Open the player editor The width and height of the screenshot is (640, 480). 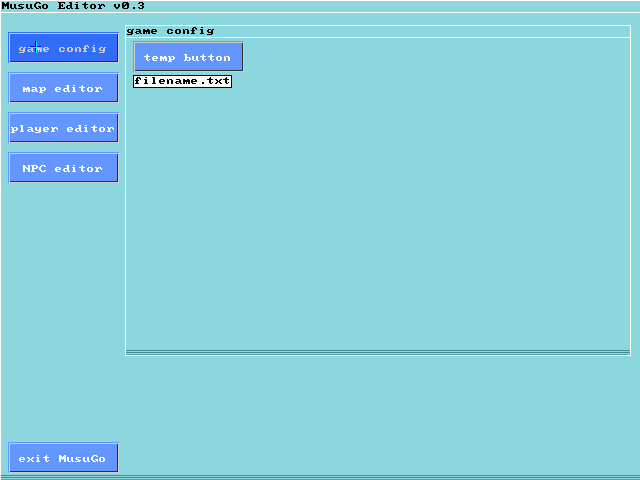(63, 128)
